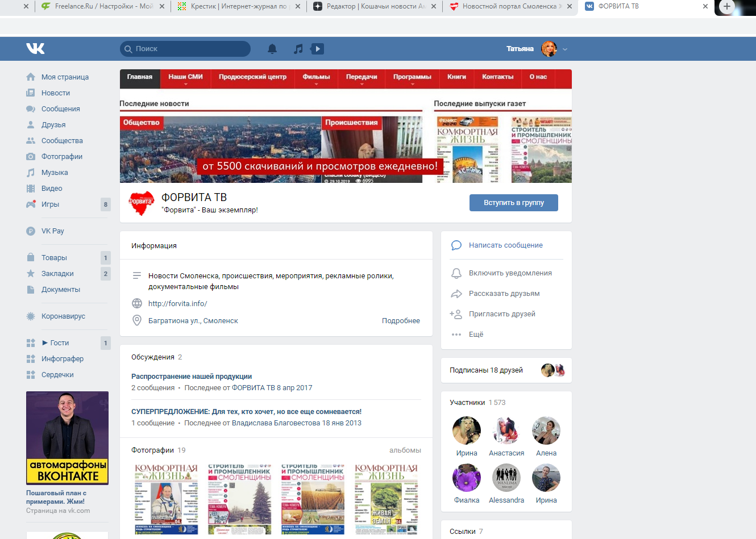This screenshot has height=539, width=756.
Task: Open the Книги menu item
Action: (456, 79)
